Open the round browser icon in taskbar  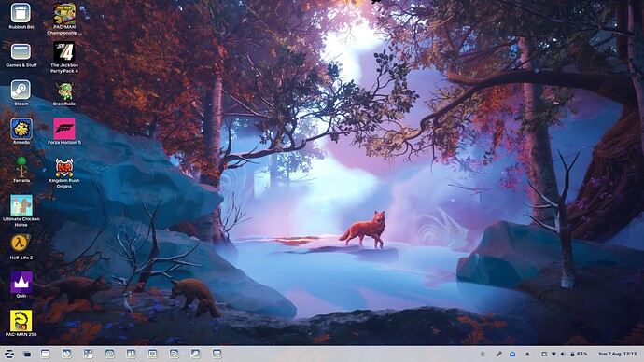tap(66, 354)
